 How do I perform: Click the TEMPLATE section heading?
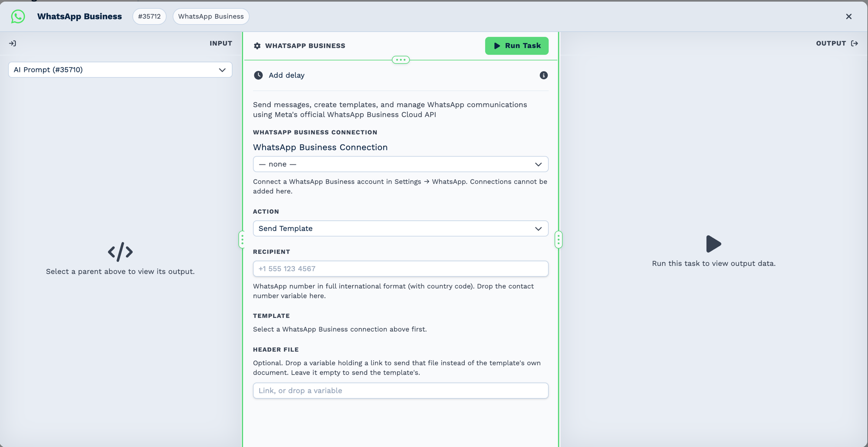click(271, 316)
